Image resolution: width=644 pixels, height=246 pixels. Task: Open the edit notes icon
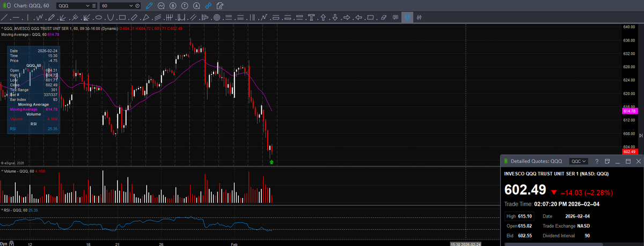(219, 5)
